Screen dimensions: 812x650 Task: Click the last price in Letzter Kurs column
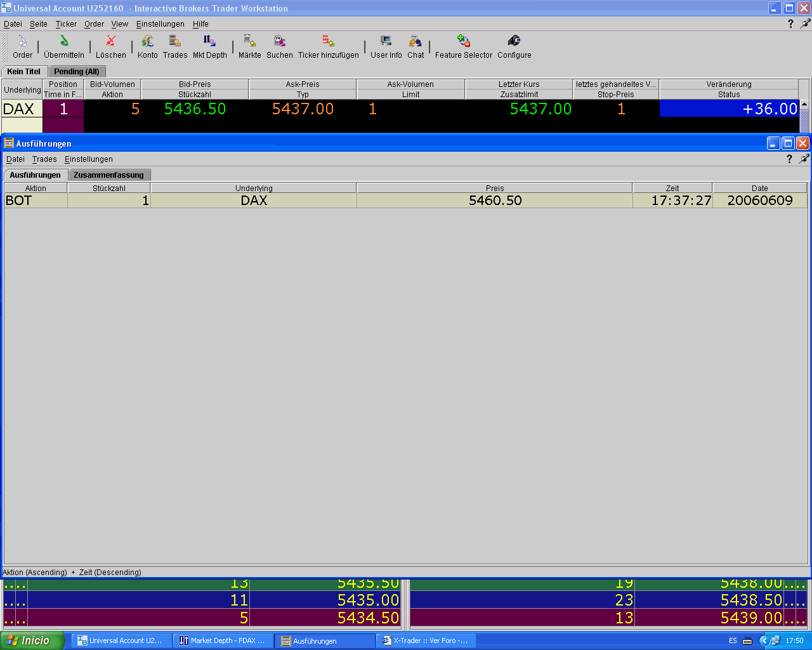click(519, 109)
